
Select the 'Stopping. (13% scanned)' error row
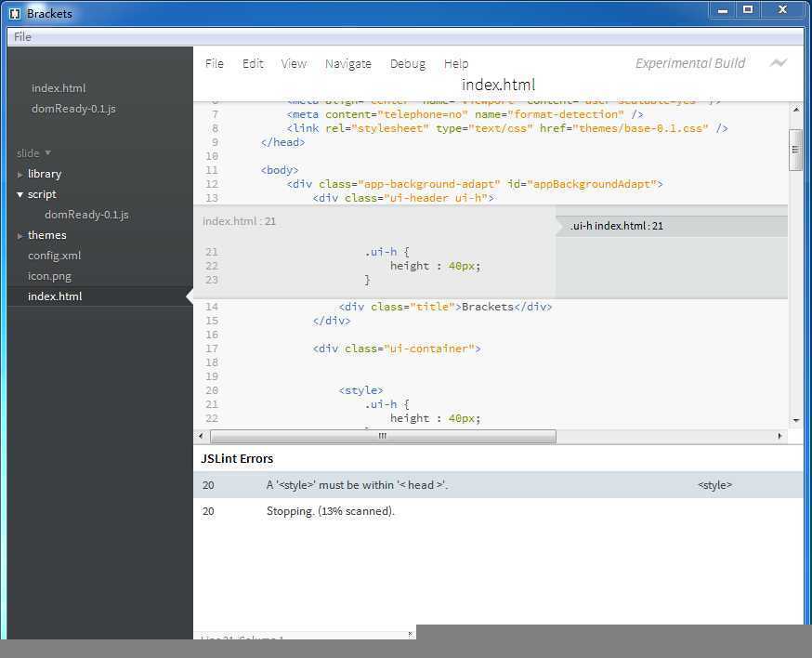[498, 511]
